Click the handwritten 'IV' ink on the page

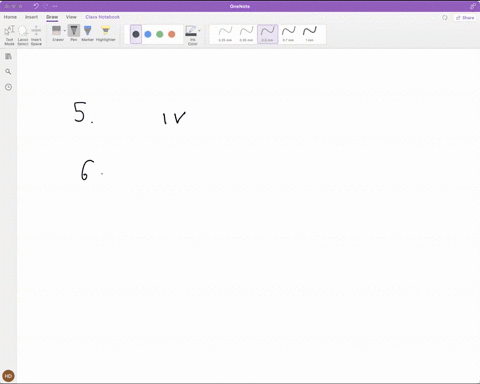[x=174, y=118]
